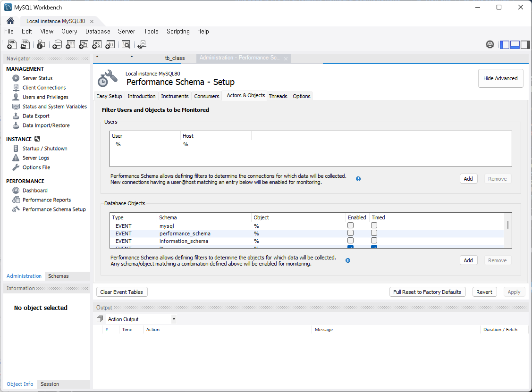Screen dimensions: 532x392
Task: Open the home screen tab icon
Action: click(10, 21)
